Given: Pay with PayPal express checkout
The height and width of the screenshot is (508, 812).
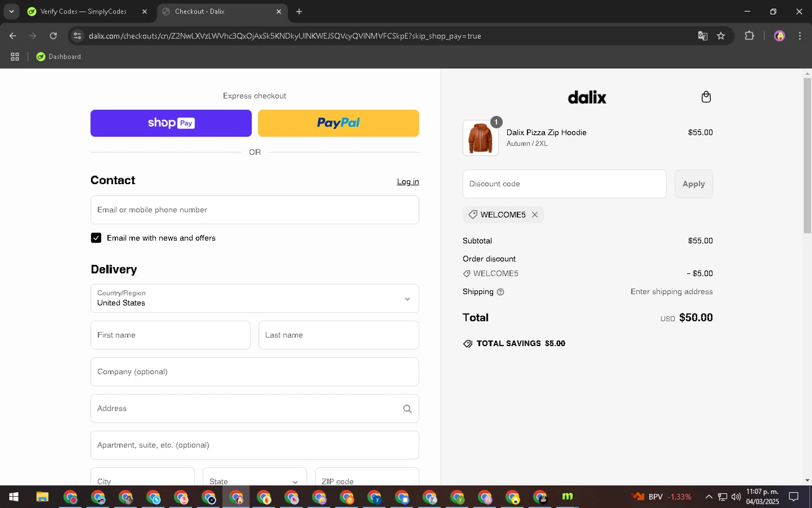Looking at the screenshot, I should pos(338,123).
